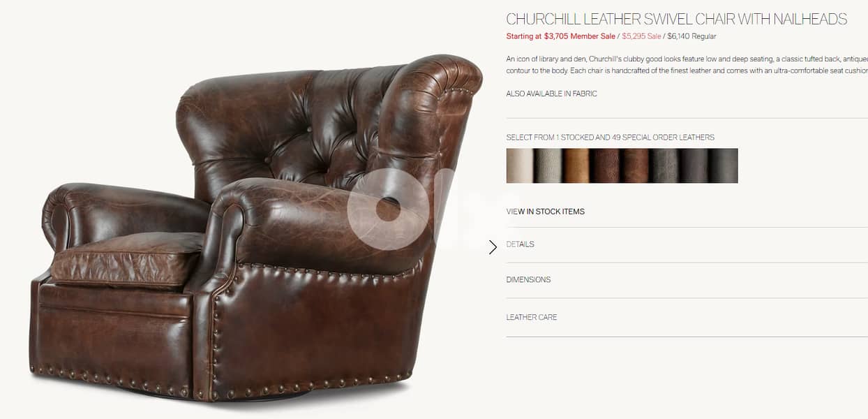Choose the tan caramel leather swatch
The height and width of the screenshot is (419, 868).
578,166
